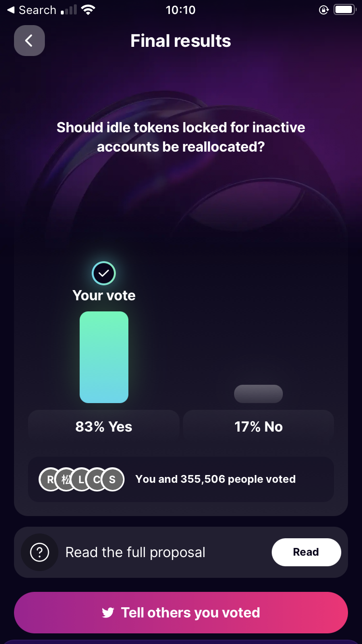Tap the voter avatar with the Chinese character

point(66,479)
